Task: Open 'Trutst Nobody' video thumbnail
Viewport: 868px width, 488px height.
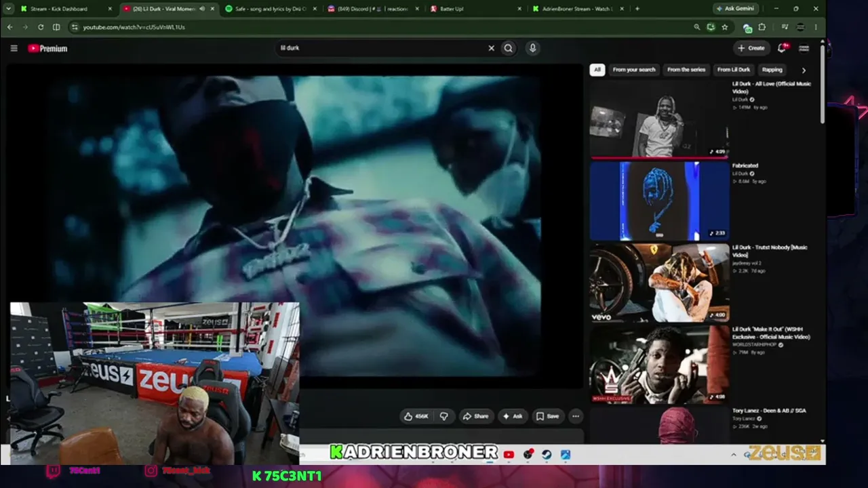Action: tap(659, 283)
